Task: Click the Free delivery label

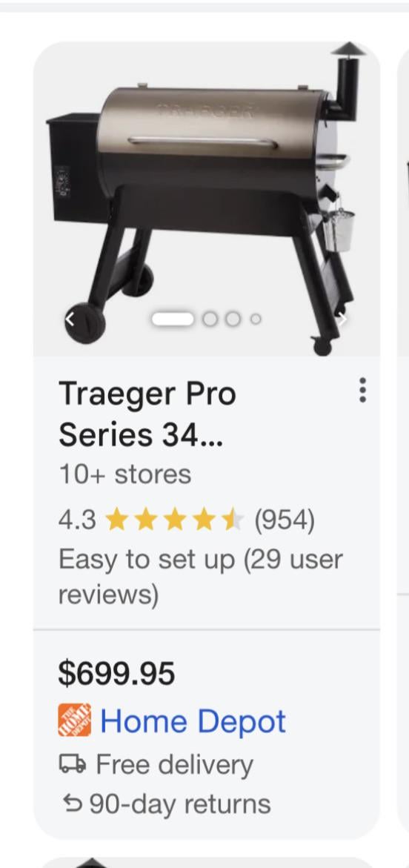Action: [175, 764]
